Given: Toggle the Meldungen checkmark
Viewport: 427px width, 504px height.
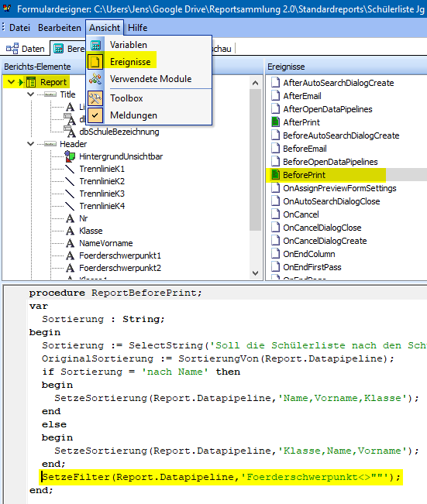Looking at the screenshot, I should click(95, 115).
